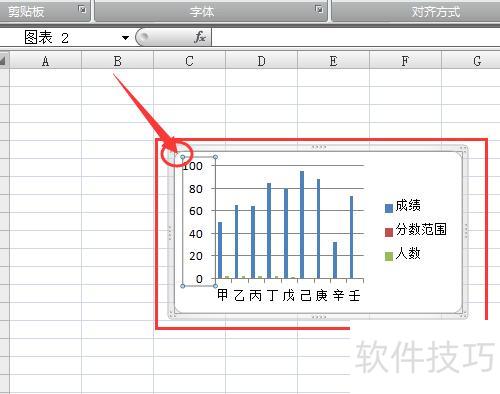The height and width of the screenshot is (394, 500).
Task: Click the vertical axis value 80
Action: (x=196, y=189)
